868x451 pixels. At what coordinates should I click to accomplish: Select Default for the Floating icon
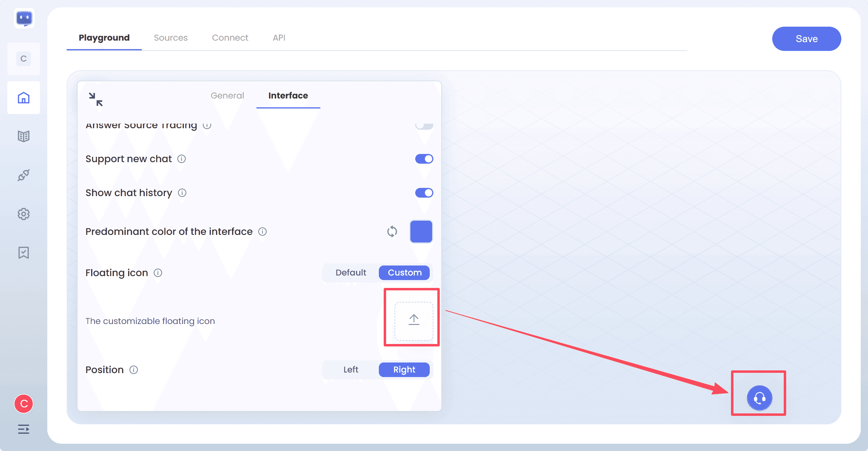351,273
